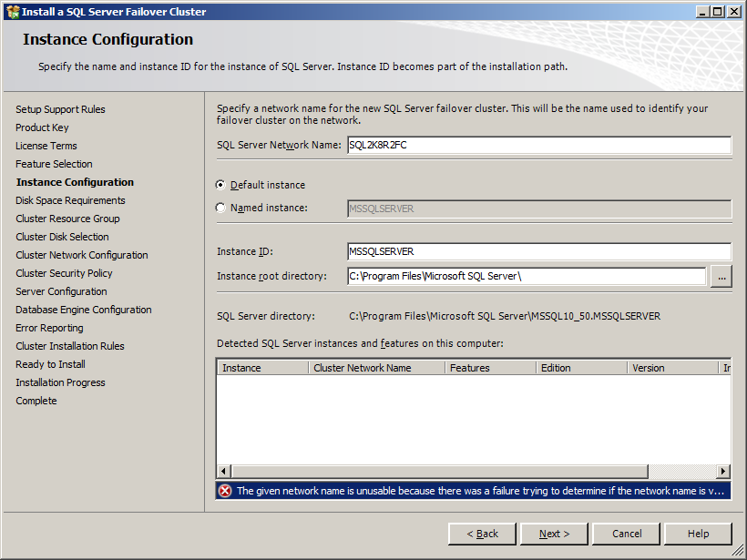Open Help for Instance Configuration

[x=698, y=534]
